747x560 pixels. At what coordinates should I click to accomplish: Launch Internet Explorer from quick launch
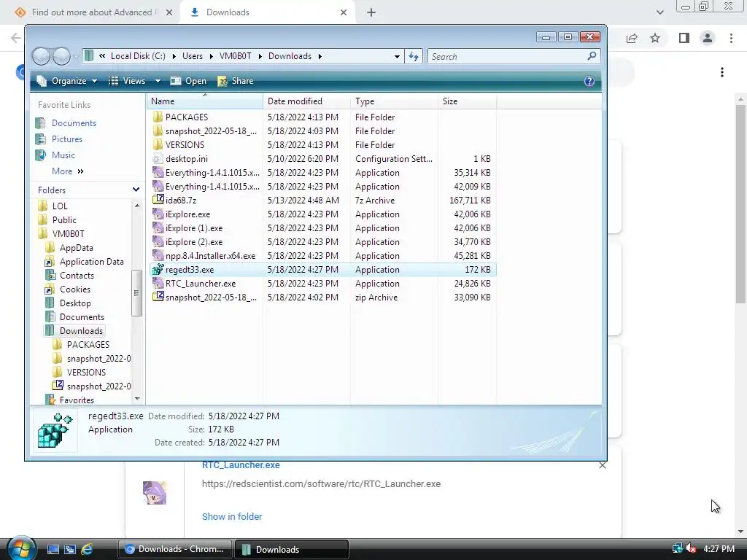coord(87,549)
